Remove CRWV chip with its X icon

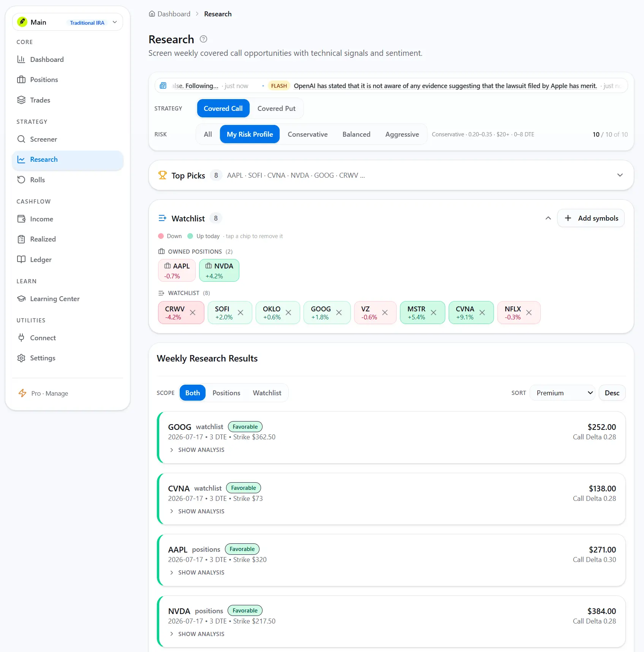click(x=193, y=313)
